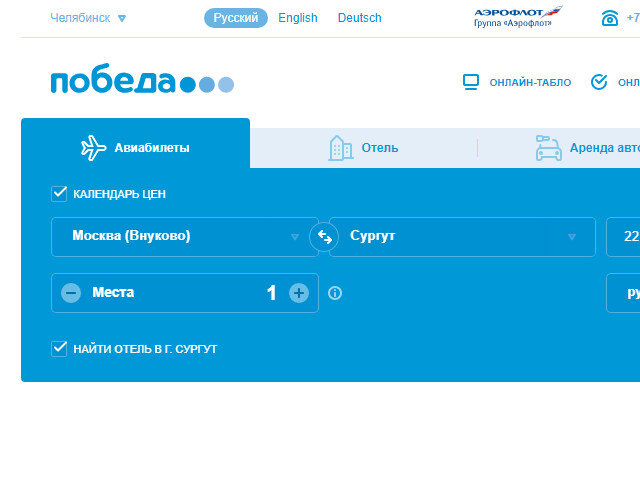Screen dimensions: 640x480
Task: Click the seats count value 1
Action: click(x=271, y=293)
